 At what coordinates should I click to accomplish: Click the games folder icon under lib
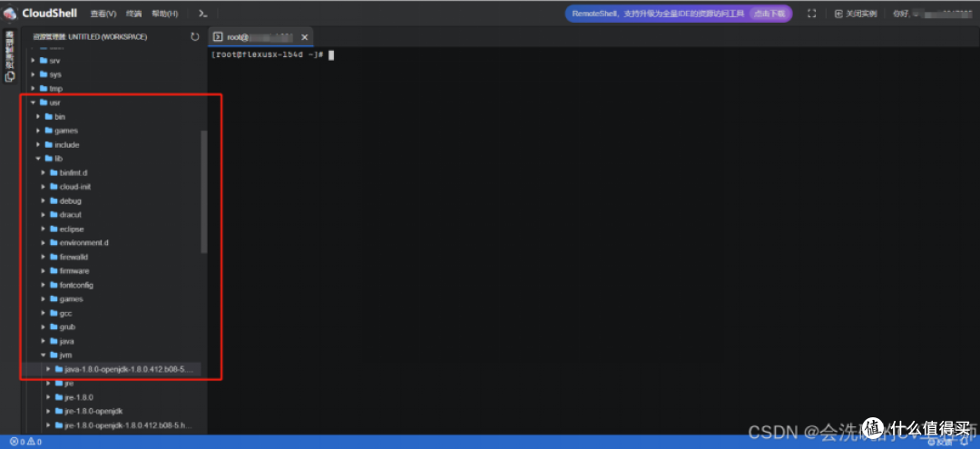(x=54, y=298)
